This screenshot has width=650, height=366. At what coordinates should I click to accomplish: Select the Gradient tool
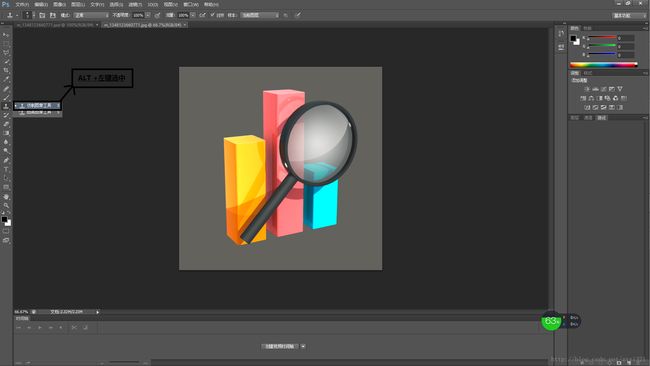6,133
